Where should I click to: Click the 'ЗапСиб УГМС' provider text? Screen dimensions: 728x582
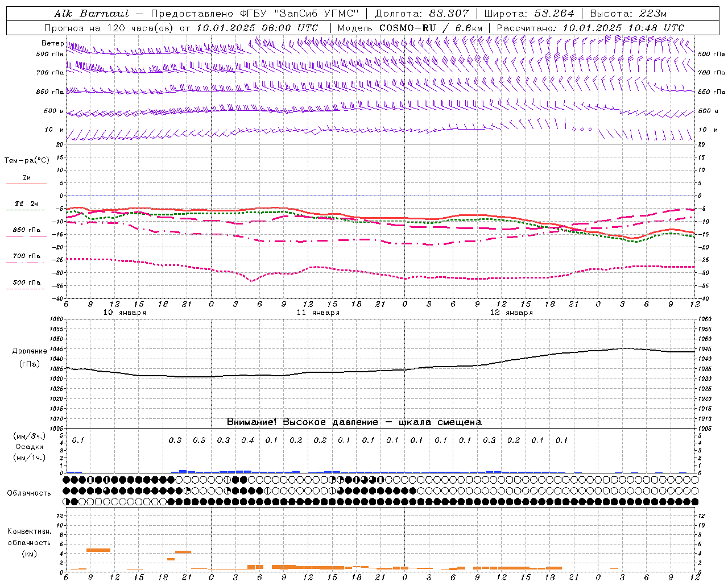pos(316,14)
